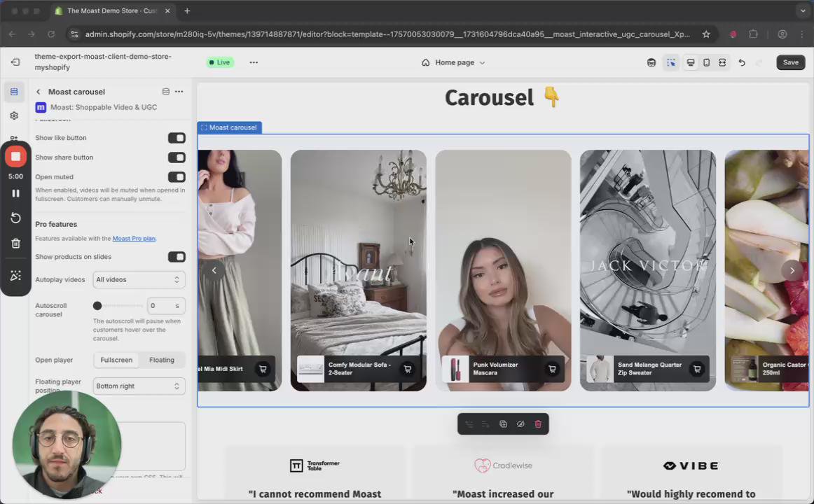Toggle Show products on slides

click(177, 257)
